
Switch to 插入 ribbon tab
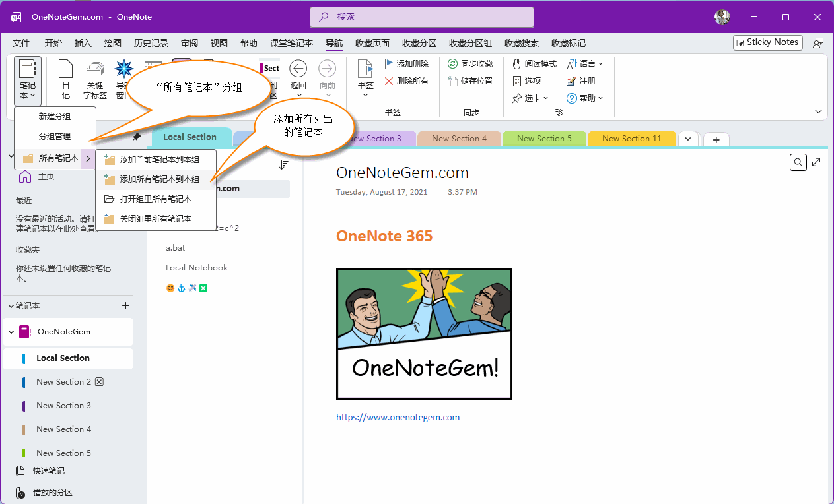83,43
